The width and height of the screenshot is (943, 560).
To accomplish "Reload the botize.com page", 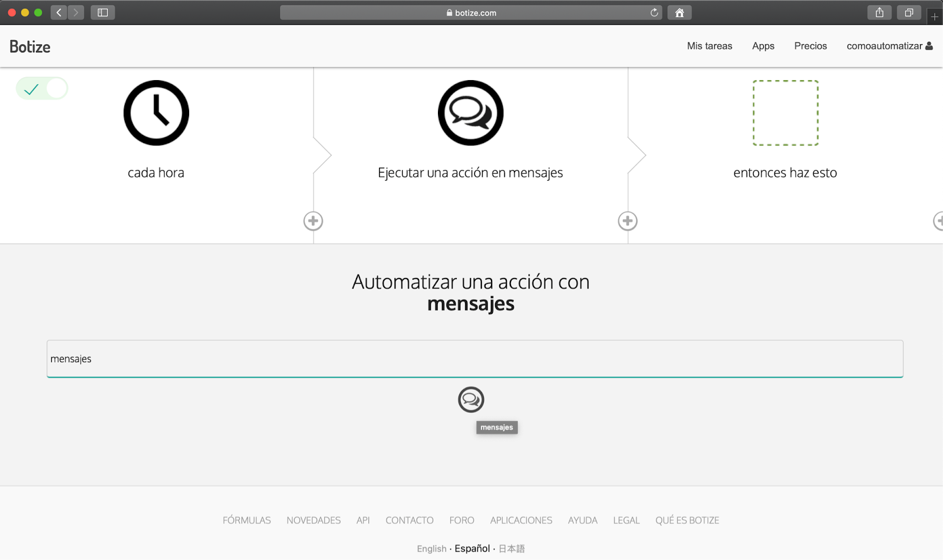I will point(654,12).
